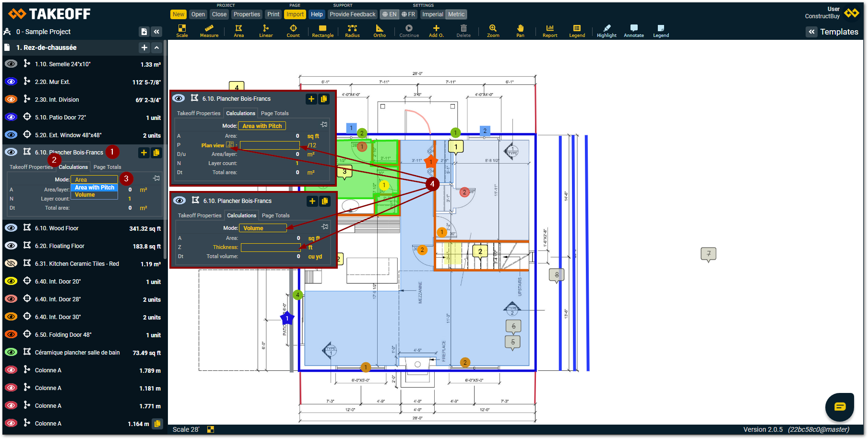Switch units to Imperial
Viewport: 868px width, 439px height.
click(432, 14)
